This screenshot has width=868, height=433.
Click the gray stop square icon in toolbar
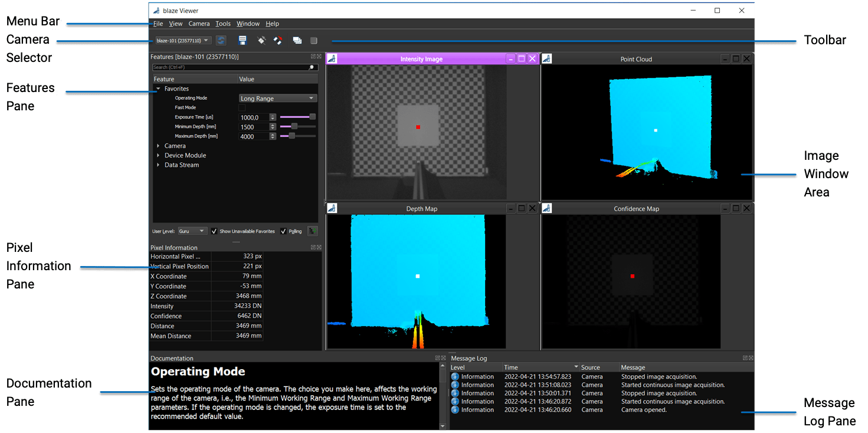(x=314, y=41)
